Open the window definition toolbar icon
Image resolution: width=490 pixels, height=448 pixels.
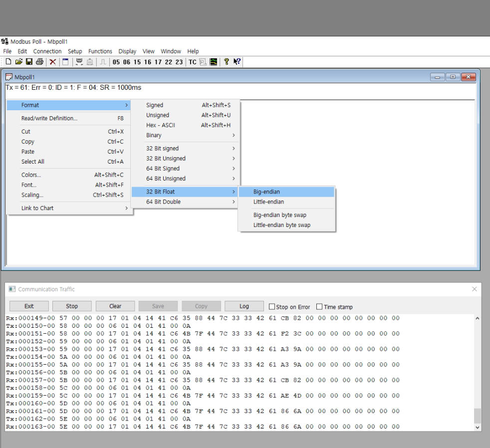(65, 62)
